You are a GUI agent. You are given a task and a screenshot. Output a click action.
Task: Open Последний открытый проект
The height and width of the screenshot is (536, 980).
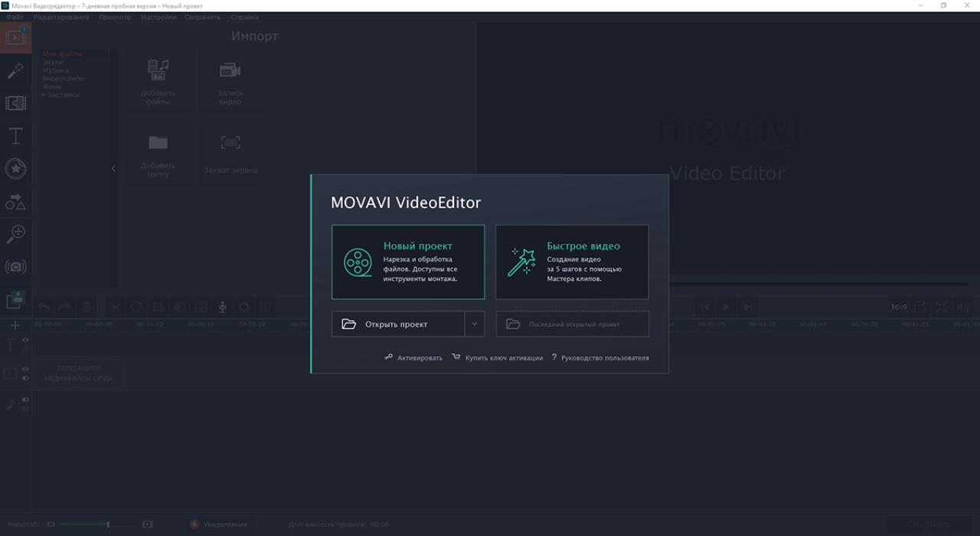[572, 324]
